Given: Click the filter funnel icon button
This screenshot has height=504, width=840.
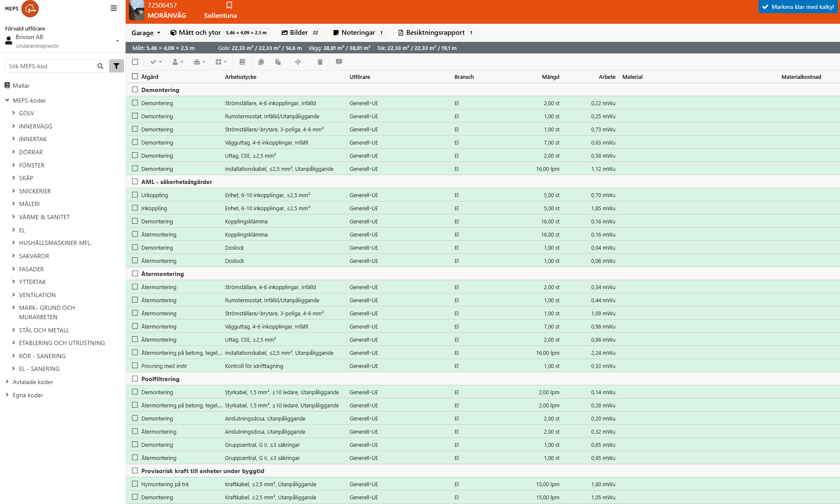Looking at the screenshot, I should point(116,66).
